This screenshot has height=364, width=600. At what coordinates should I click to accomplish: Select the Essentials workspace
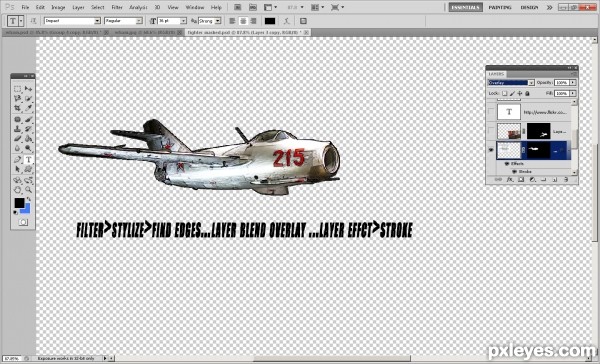coord(465,7)
